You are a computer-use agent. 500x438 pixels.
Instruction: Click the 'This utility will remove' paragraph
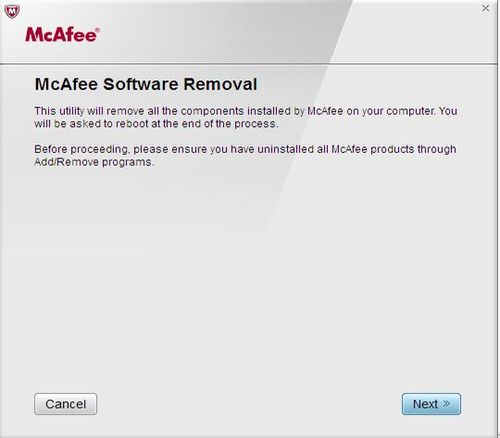coord(246,117)
